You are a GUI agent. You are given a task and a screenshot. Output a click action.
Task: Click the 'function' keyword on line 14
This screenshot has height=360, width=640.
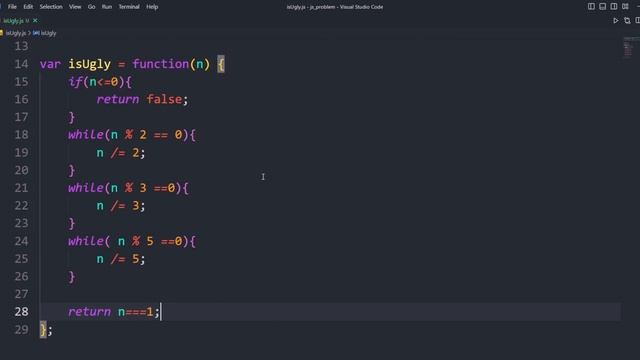160,64
